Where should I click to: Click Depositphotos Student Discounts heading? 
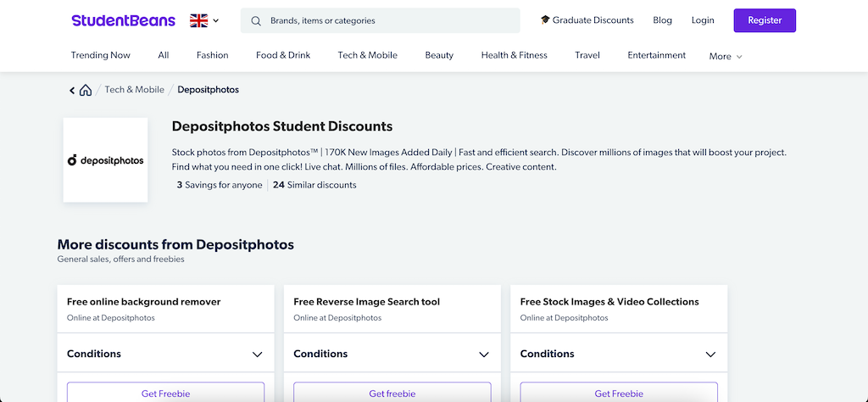pyautogui.click(x=281, y=126)
